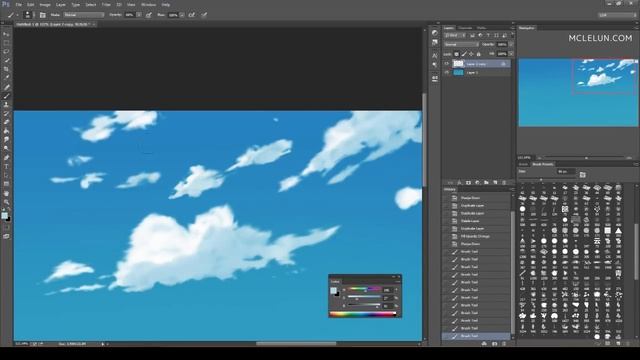Open brush Flow slider arrow
Image resolution: width=640 pixels, height=360 pixels.
(182, 15)
